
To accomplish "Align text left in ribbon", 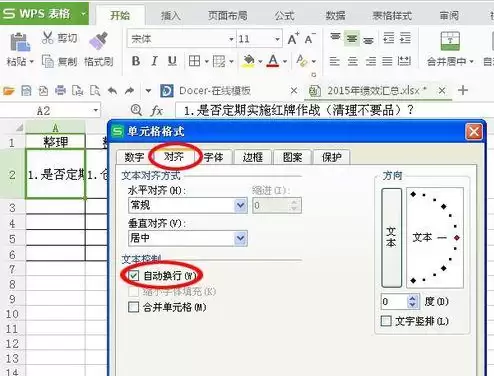I will (x=335, y=61).
